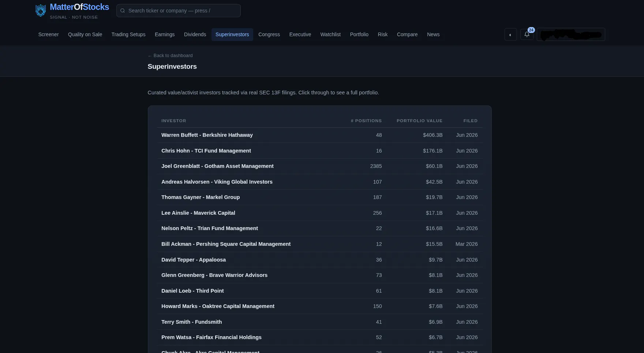The image size is (644, 353).
Task: Select the Superinvestors tab
Action: (232, 34)
